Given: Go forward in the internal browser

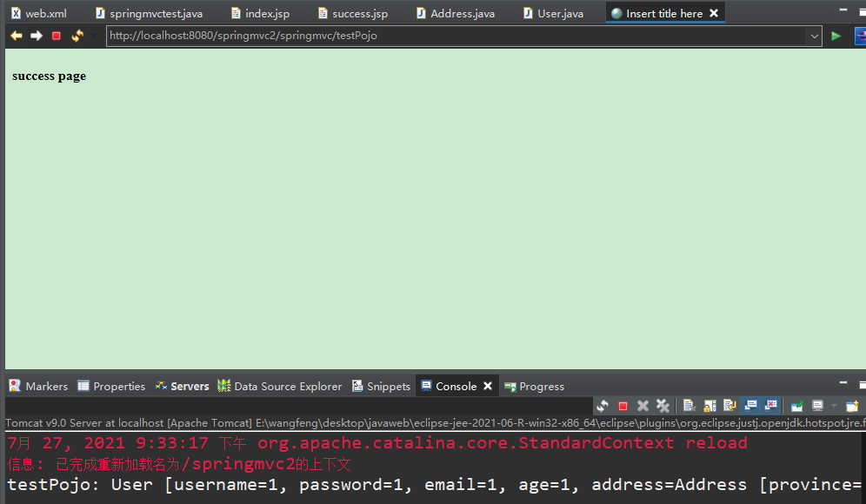Looking at the screenshot, I should click(37, 36).
